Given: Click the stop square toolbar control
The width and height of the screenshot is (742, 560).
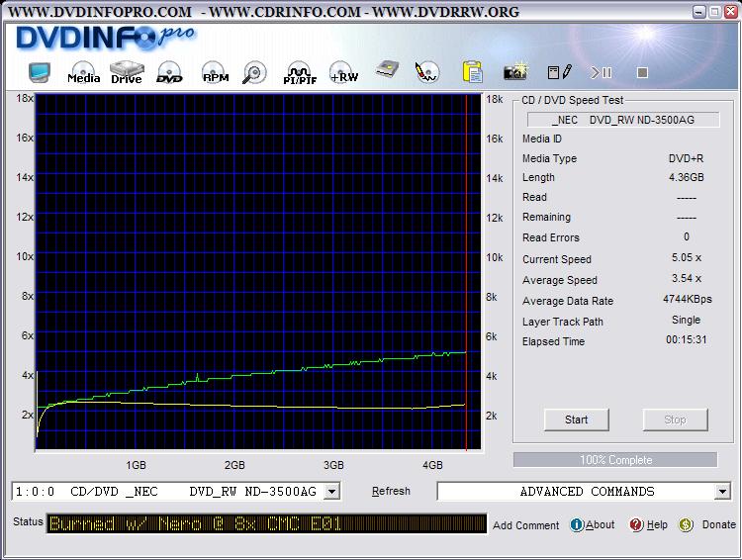Looking at the screenshot, I should tap(642, 72).
